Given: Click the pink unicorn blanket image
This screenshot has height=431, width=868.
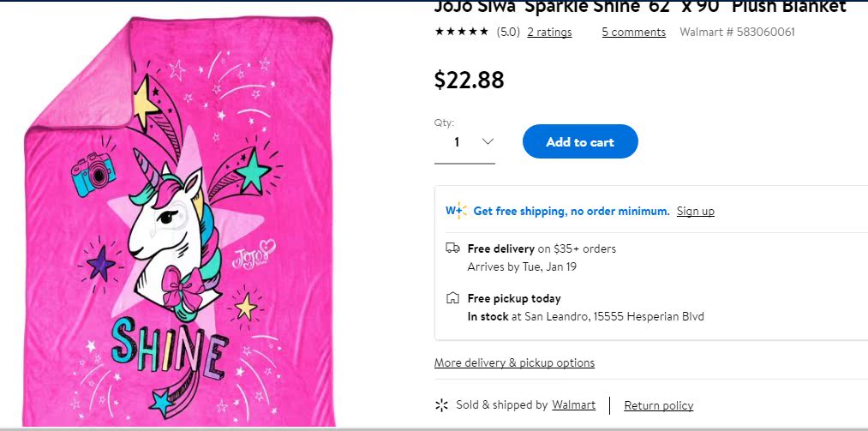Looking at the screenshot, I should [x=180, y=223].
